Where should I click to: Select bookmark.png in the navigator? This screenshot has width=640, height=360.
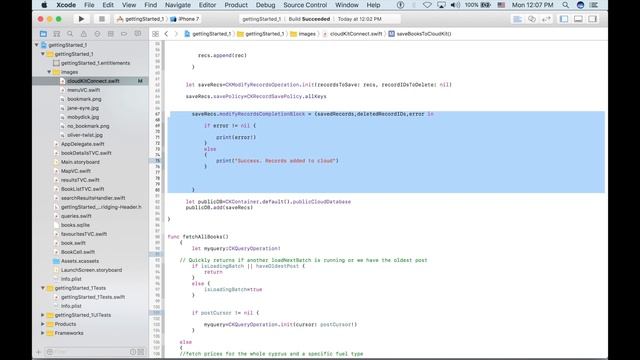click(x=84, y=99)
